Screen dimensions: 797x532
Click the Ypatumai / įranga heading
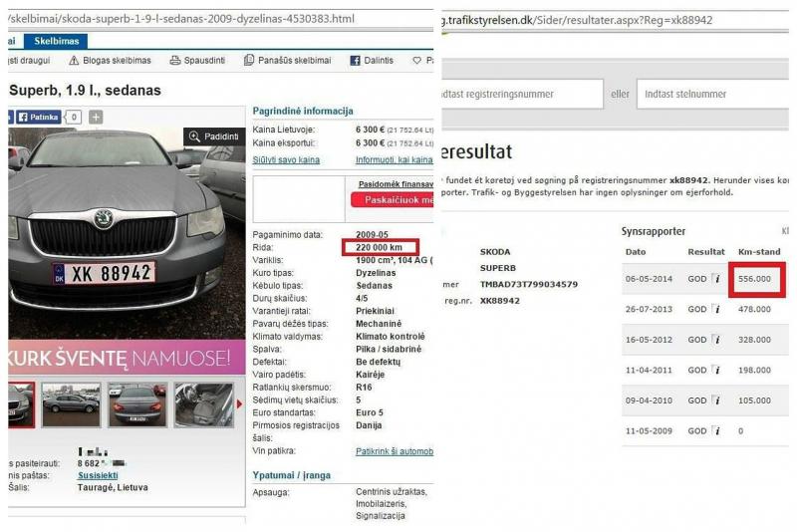click(291, 475)
